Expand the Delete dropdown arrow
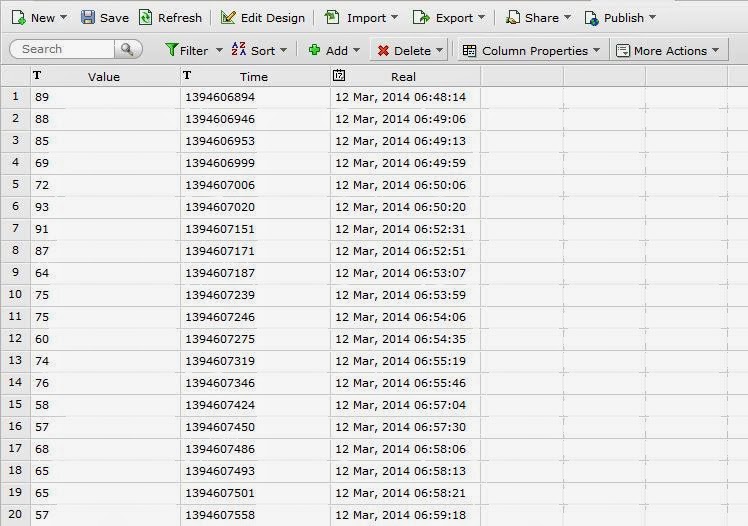This screenshot has height=526, width=748. coord(439,50)
